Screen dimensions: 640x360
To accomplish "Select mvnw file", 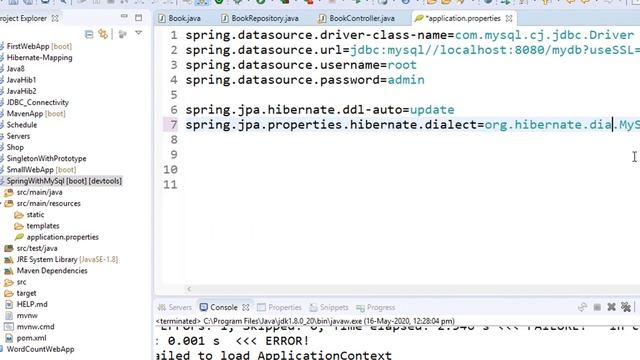I will [x=27, y=316].
